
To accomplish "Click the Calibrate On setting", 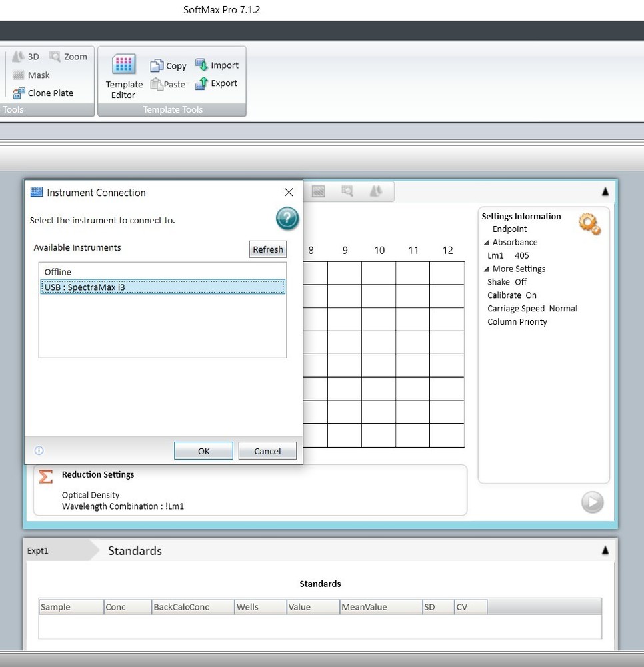I will 512,295.
